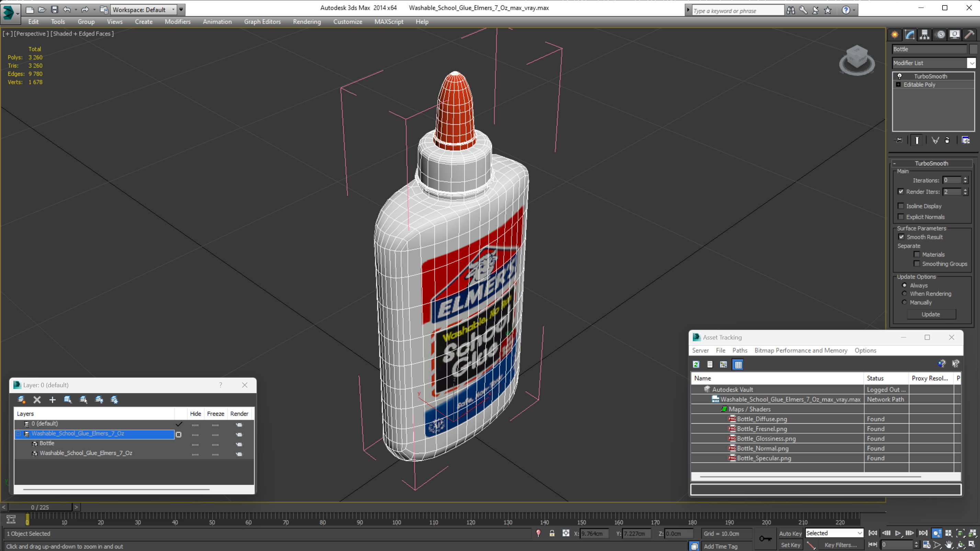Collapse Washable_School_Glue_Elmers_7_Oz layer tree
The image size is (980, 551).
[18, 434]
